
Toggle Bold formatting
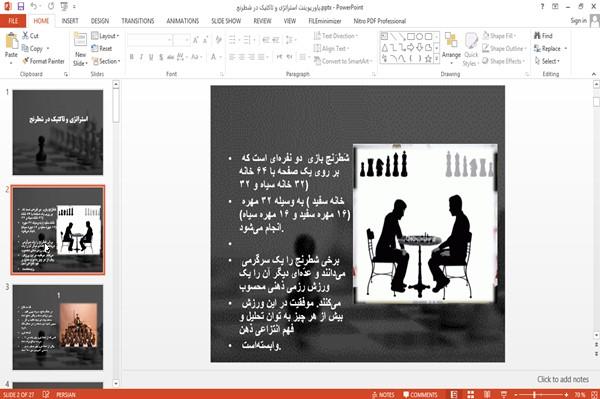(132, 57)
